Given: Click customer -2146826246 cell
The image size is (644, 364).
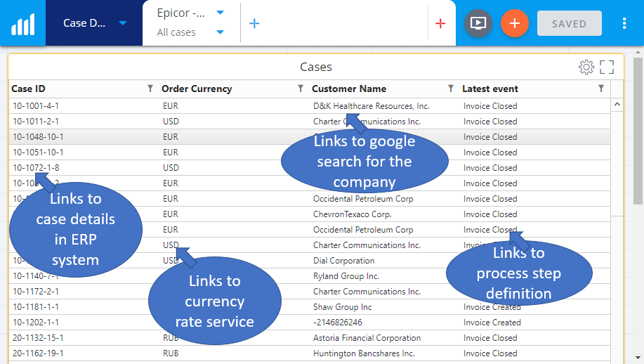Looking at the screenshot, I should [x=338, y=323].
